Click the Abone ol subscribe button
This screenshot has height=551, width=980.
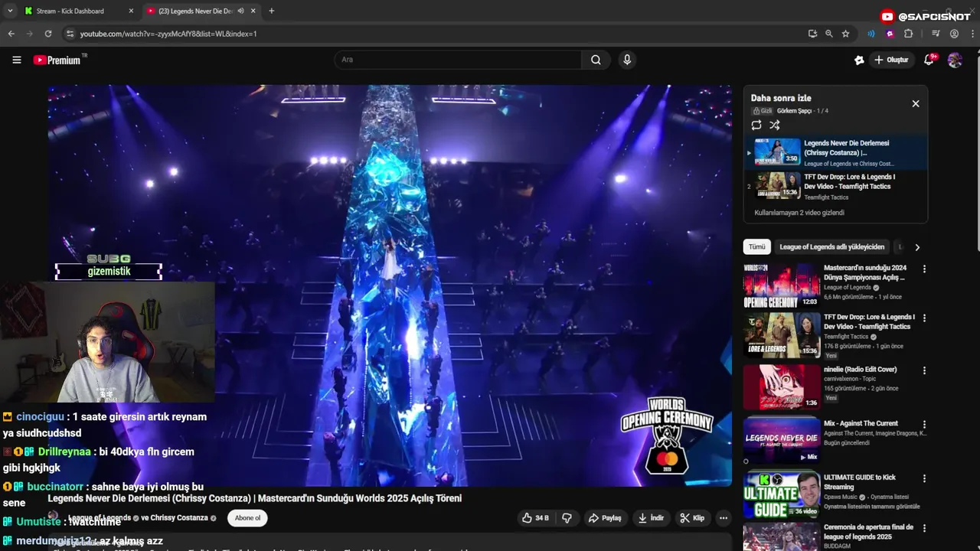click(x=247, y=518)
